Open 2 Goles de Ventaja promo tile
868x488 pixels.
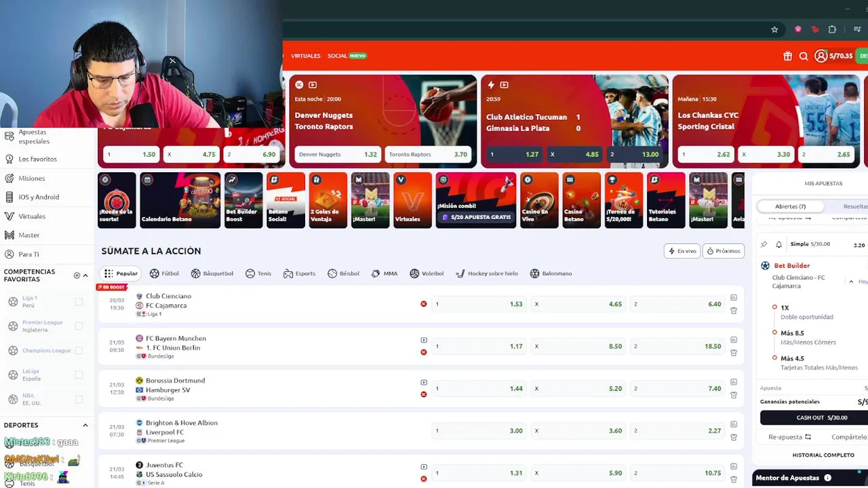click(x=328, y=200)
